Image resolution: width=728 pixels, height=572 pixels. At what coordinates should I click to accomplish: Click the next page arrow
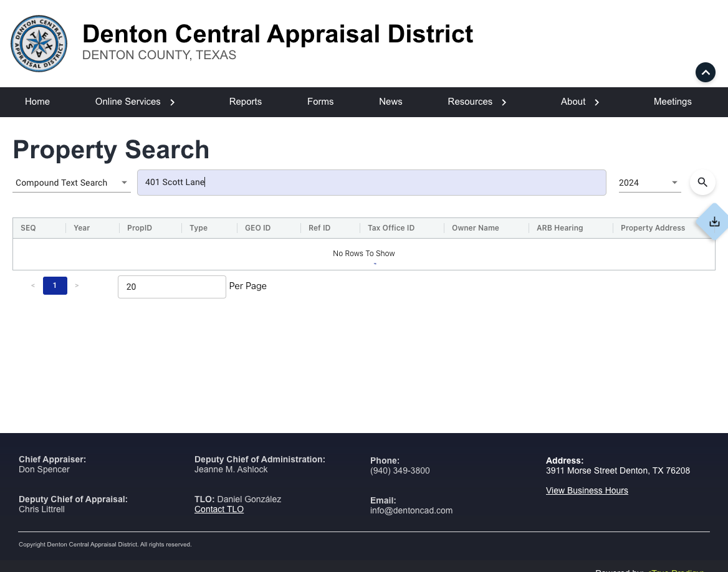(x=77, y=285)
